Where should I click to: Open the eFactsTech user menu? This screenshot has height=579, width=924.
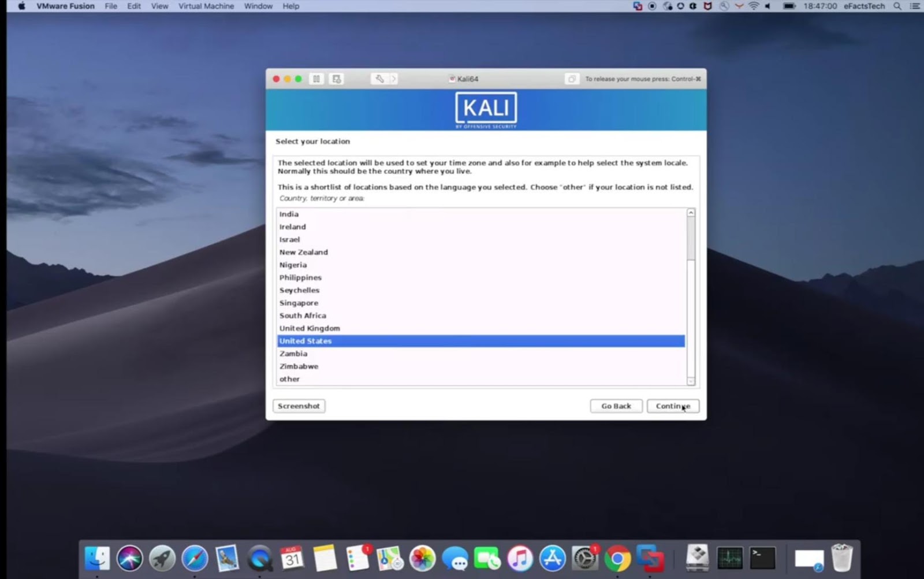(864, 6)
